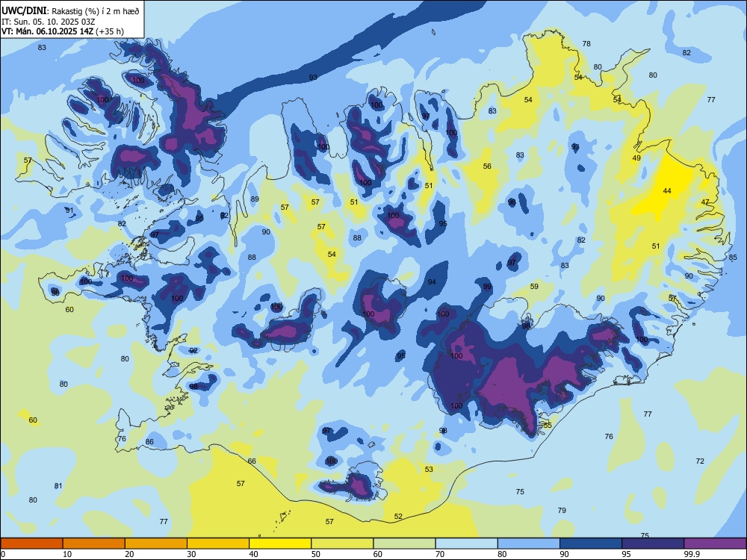
Task: Click the map value '66' on the southwest coast
Action: (252, 461)
